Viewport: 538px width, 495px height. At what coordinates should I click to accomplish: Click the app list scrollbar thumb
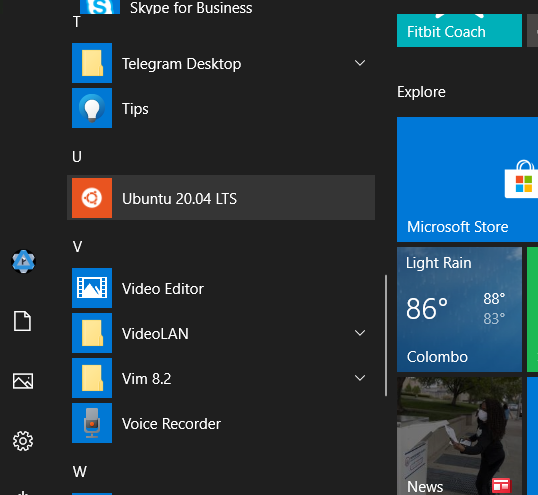coord(386,335)
